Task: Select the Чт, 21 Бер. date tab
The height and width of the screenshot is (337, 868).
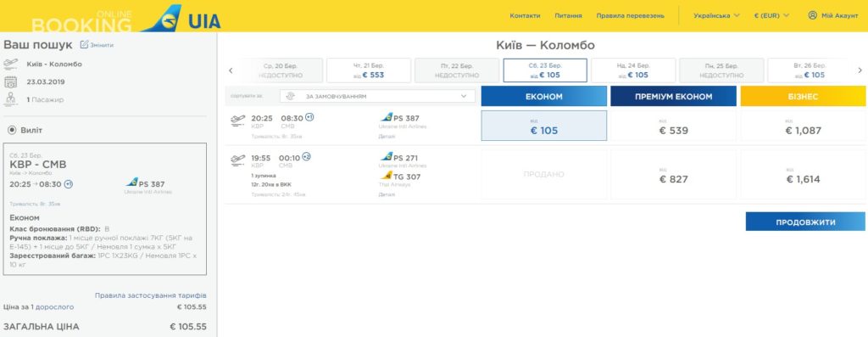Action: 369,70
